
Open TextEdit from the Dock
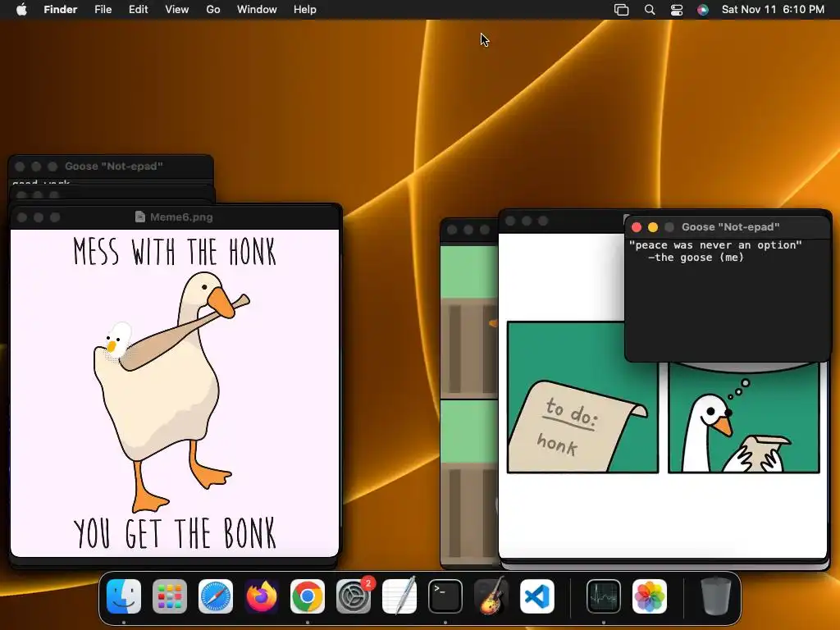(x=399, y=596)
